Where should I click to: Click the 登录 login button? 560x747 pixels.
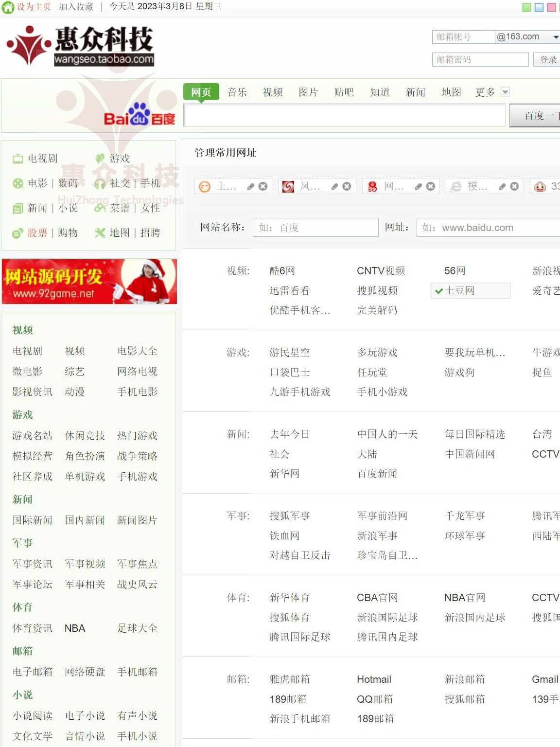pos(547,60)
